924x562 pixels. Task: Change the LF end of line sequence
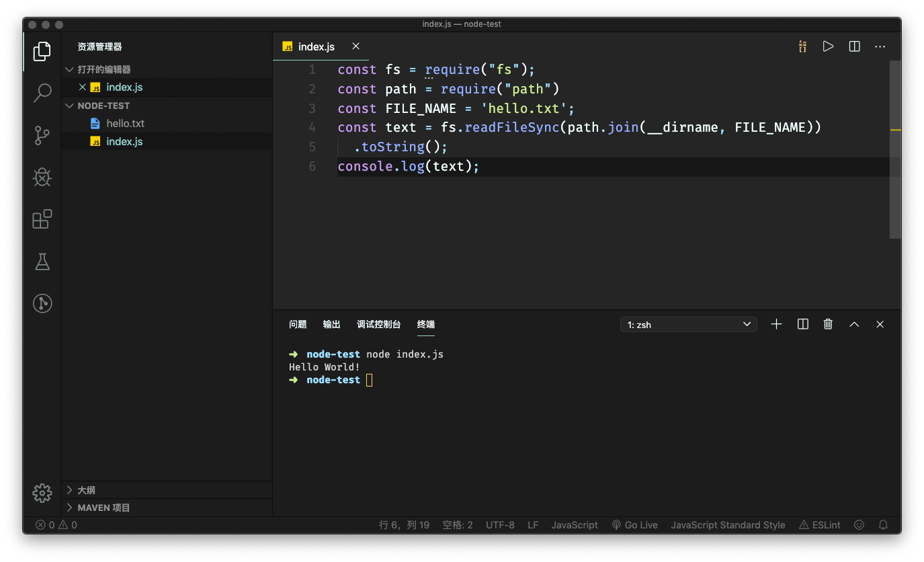click(x=533, y=525)
